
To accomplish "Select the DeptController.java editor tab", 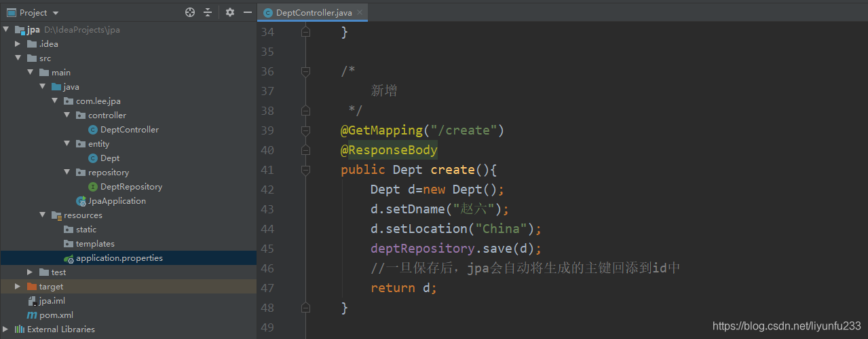I will (x=313, y=12).
